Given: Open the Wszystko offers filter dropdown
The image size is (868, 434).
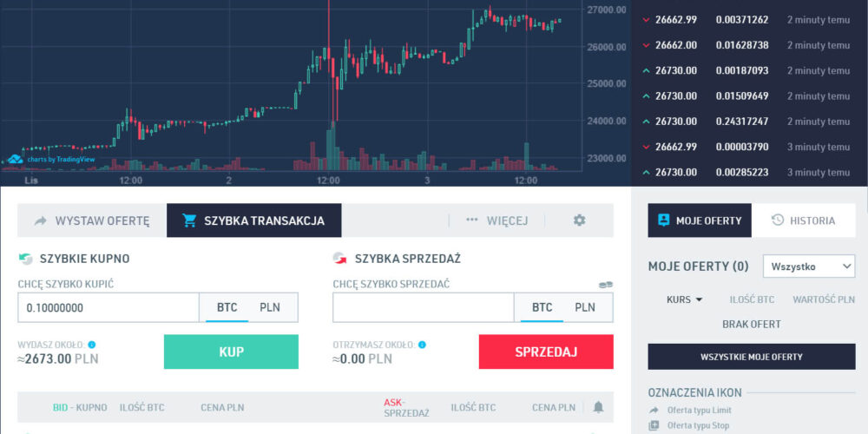Looking at the screenshot, I should pyautogui.click(x=808, y=266).
